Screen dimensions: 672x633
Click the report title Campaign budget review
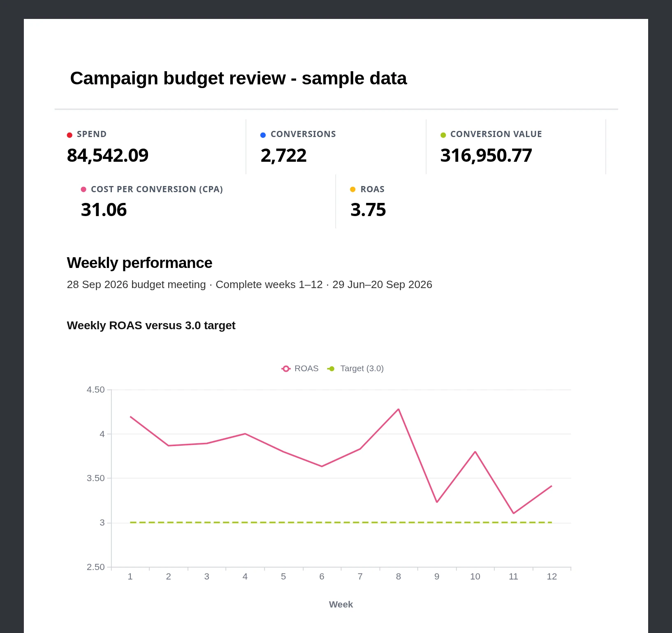coord(239,78)
